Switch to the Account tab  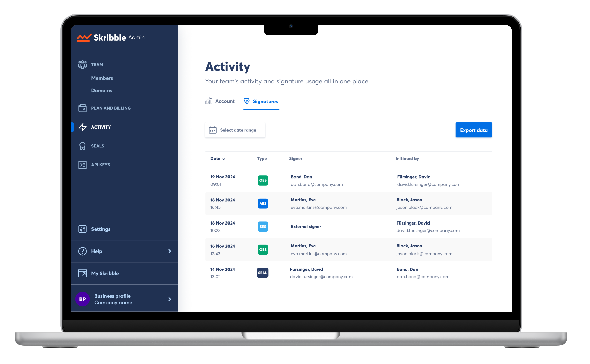pos(220,101)
